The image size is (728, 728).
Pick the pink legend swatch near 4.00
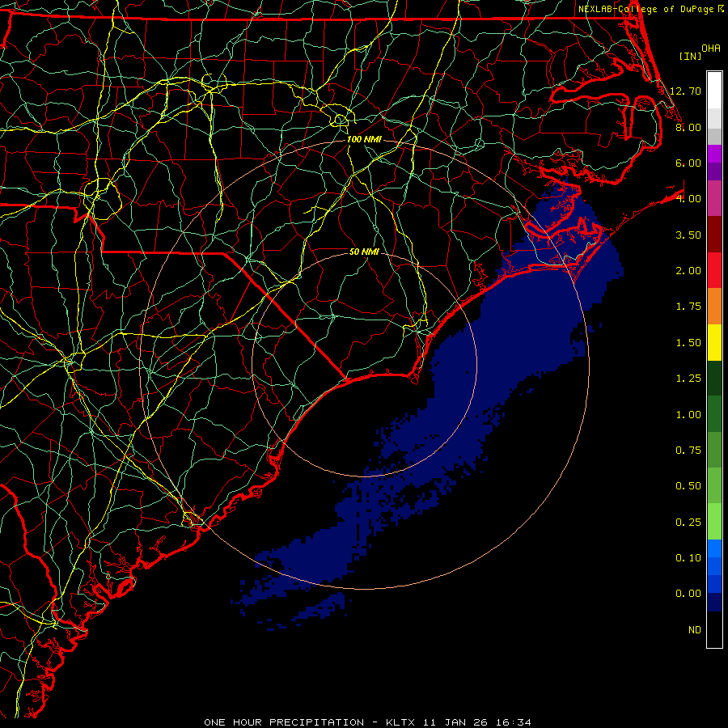point(714,199)
